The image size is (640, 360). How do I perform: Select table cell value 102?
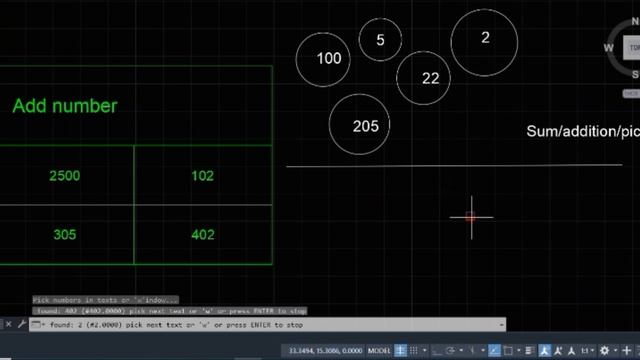pyautogui.click(x=202, y=176)
